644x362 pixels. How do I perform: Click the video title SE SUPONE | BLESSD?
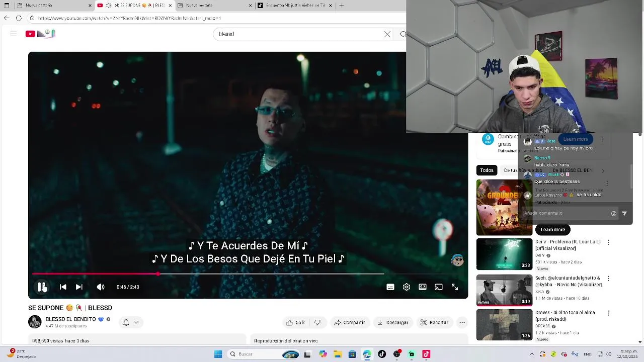[70, 308]
